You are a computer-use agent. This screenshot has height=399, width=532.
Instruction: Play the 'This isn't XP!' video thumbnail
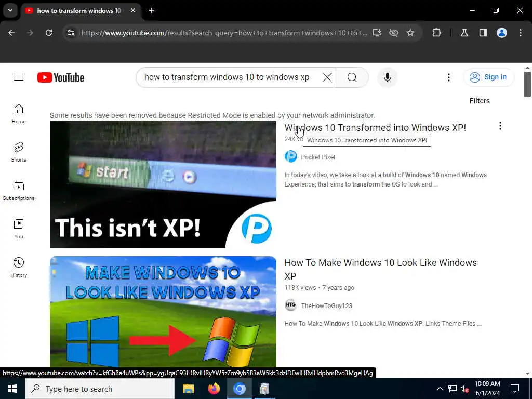(163, 184)
